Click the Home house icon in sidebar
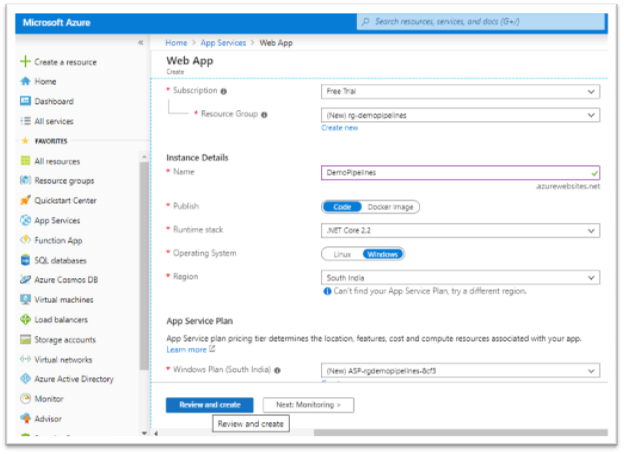The height and width of the screenshot is (454, 624). pyautogui.click(x=25, y=81)
